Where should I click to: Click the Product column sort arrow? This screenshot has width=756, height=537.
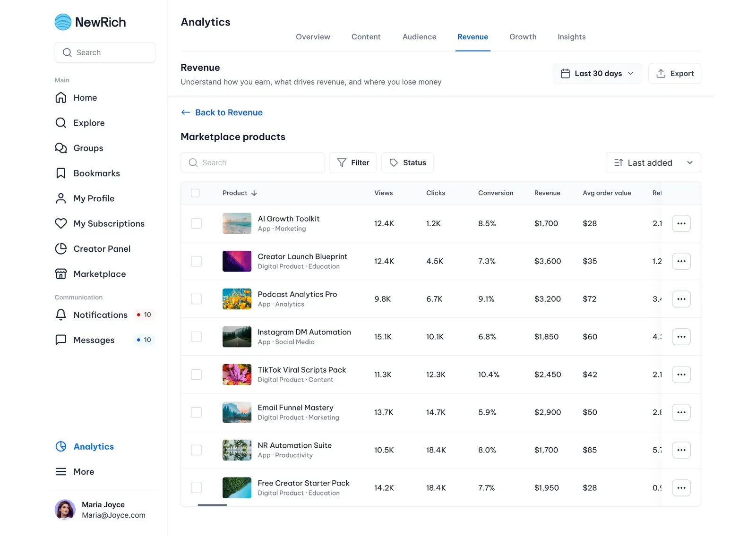click(x=254, y=193)
